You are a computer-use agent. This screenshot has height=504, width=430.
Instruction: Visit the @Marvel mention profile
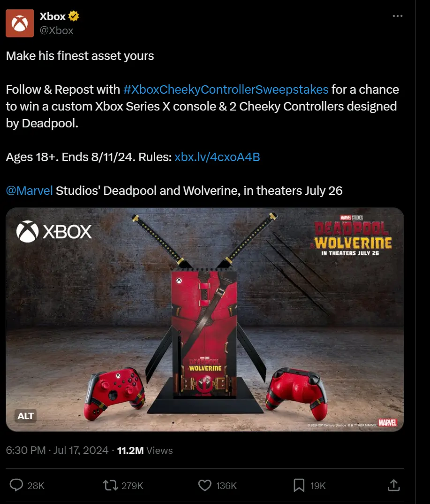click(29, 191)
